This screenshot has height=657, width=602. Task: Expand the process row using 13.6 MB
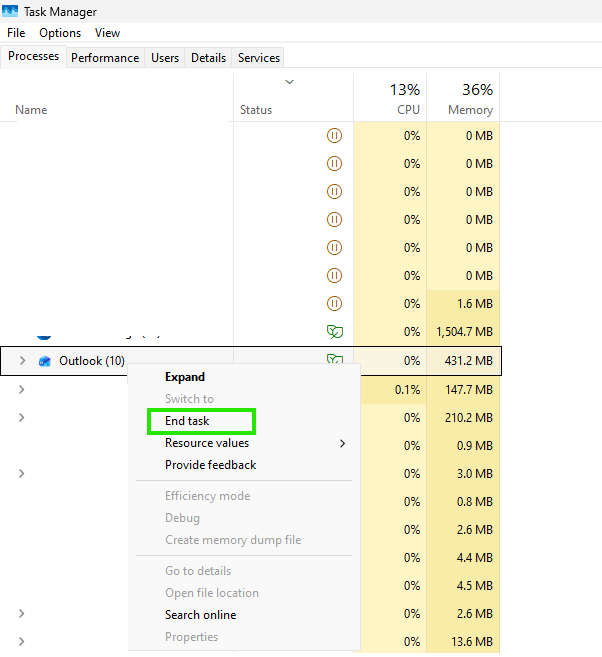point(21,641)
